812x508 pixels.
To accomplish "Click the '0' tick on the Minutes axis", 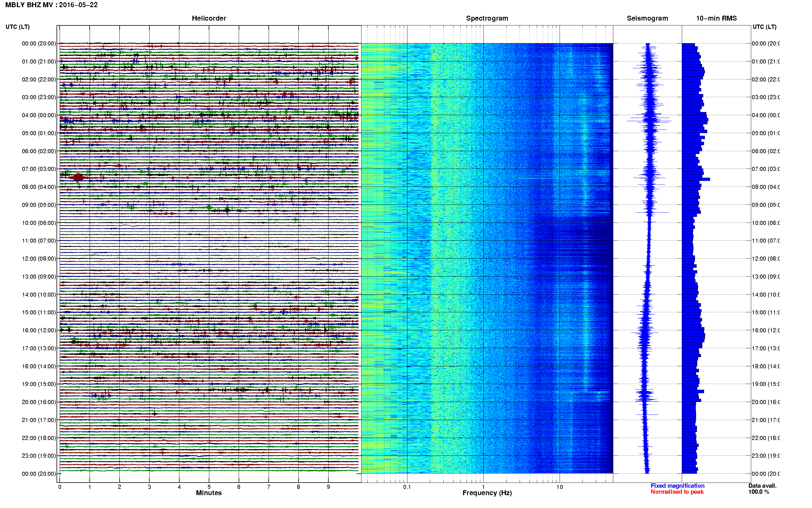I will pos(60,487).
